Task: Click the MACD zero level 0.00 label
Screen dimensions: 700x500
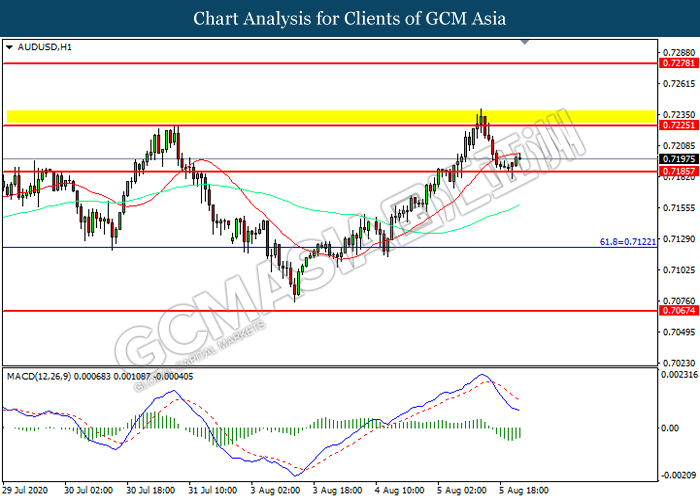Action: coord(670,428)
